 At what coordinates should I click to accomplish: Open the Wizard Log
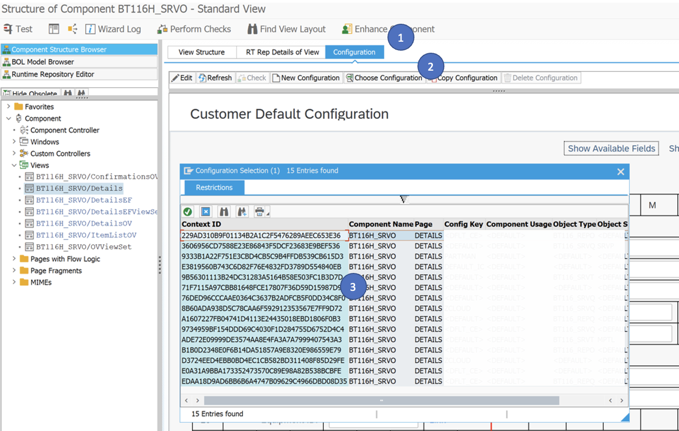(x=111, y=29)
